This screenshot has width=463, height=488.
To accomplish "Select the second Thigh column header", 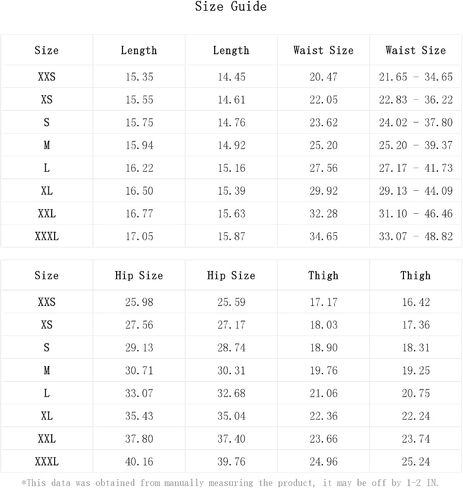I will tap(415, 275).
